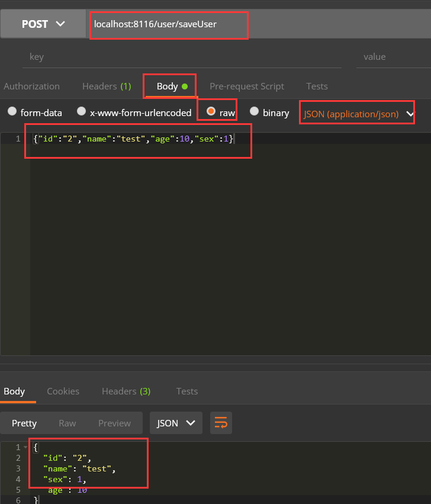Click the key parameter input field
Screen dimensions: 431x504
click(x=182, y=57)
